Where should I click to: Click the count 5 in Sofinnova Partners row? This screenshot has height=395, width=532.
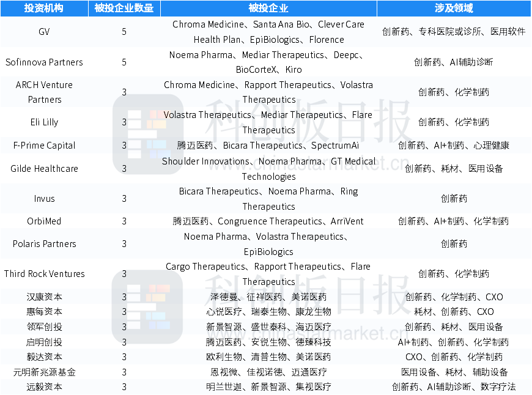124,62
